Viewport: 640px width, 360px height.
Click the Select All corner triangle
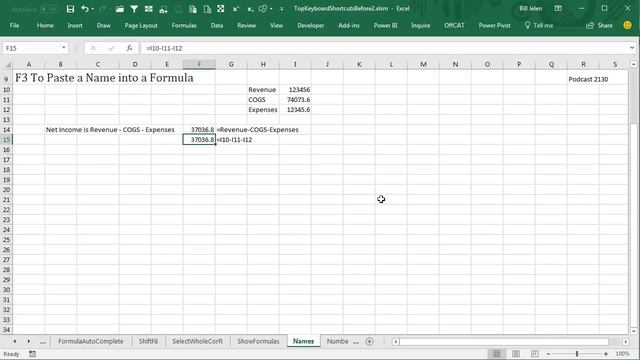click(x=7, y=64)
